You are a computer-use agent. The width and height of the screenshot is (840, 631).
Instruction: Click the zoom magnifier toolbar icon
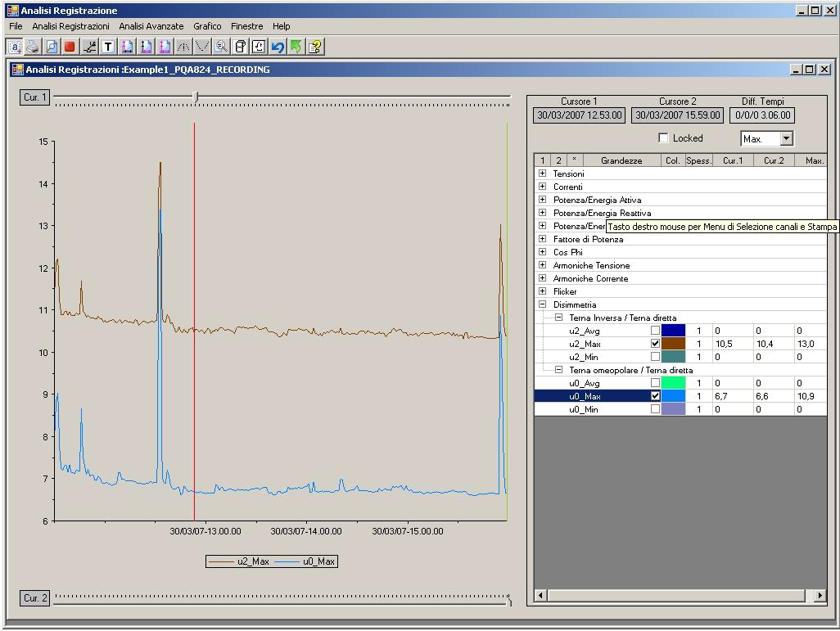(221, 47)
